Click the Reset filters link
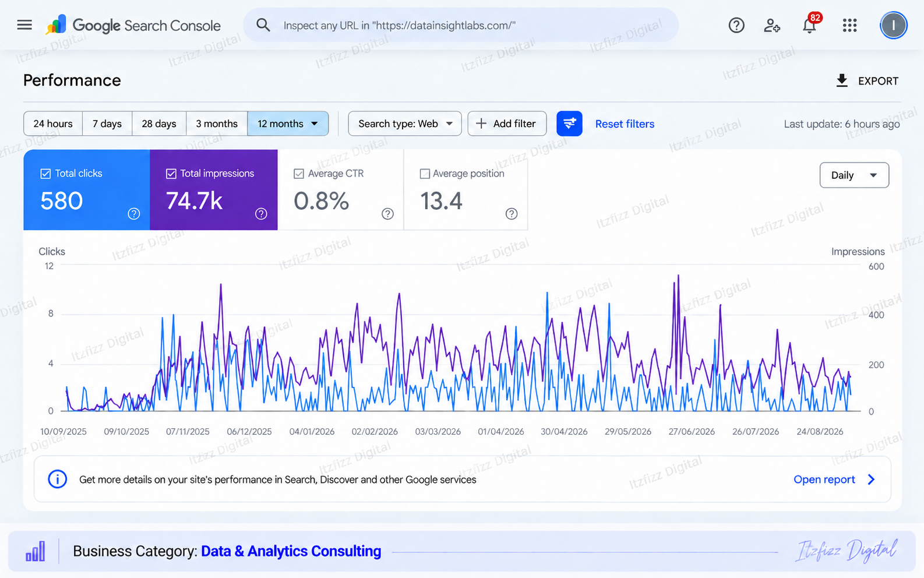 pyautogui.click(x=625, y=124)
